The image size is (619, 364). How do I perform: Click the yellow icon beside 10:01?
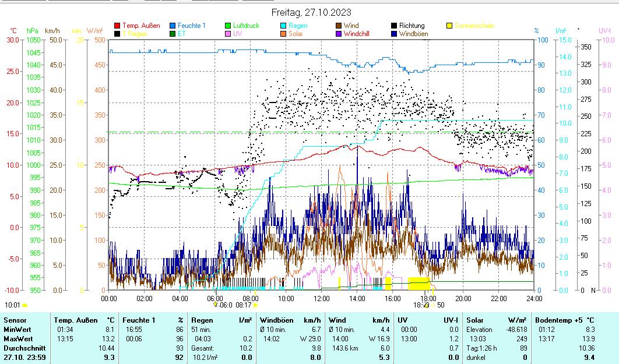[x=25, y=305]
